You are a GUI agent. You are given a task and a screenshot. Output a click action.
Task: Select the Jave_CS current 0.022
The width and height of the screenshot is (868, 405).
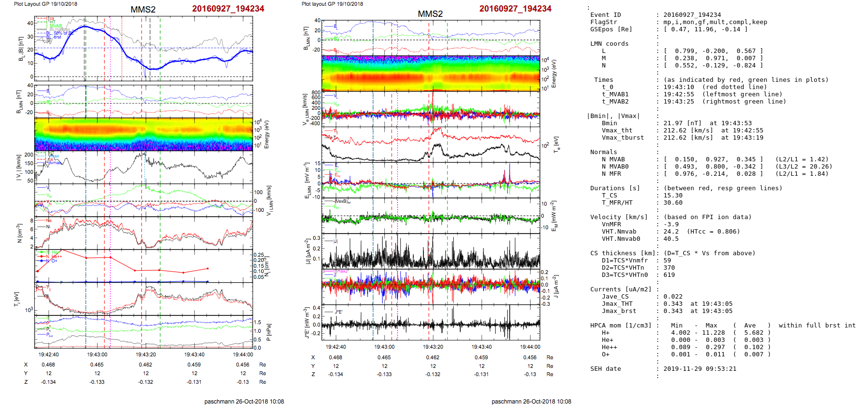pos(673,297)
